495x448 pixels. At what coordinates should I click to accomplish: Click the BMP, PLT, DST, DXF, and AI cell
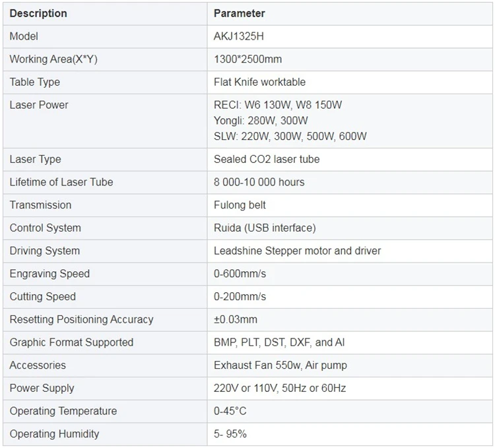click(279, 342)
